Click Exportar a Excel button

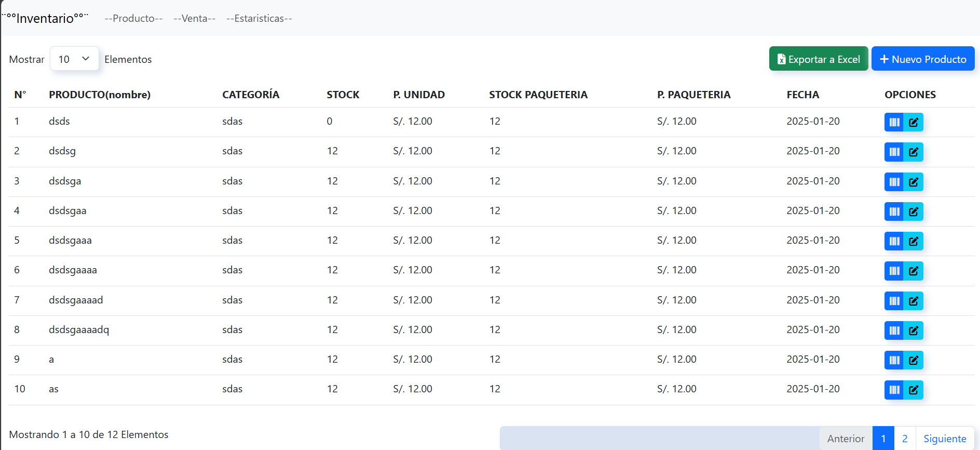pyautogui.click(x=818, y=59)
